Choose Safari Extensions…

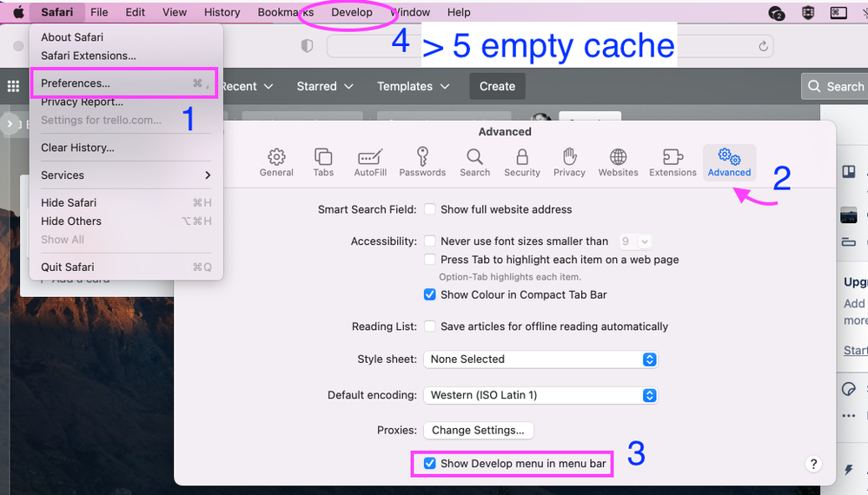[x=126, y=56]
